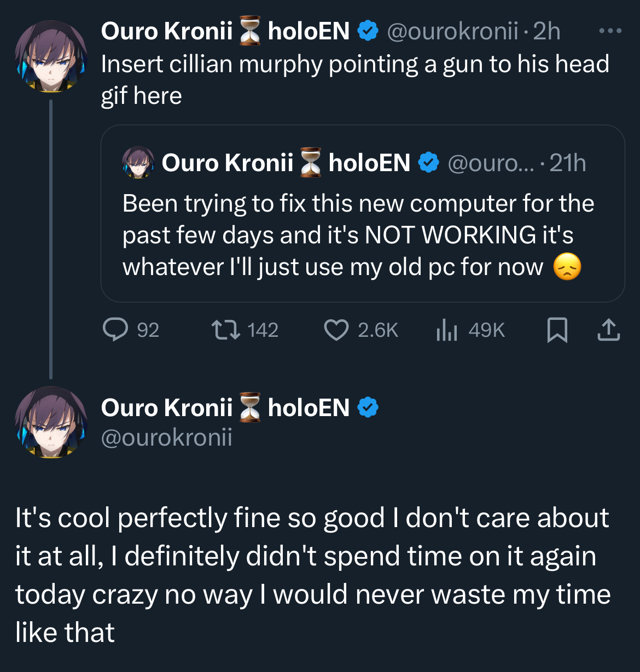The height and width of the screenshot is (672, 640).
Task: Open the bottom reply's profile avatar
Action: 51,422
